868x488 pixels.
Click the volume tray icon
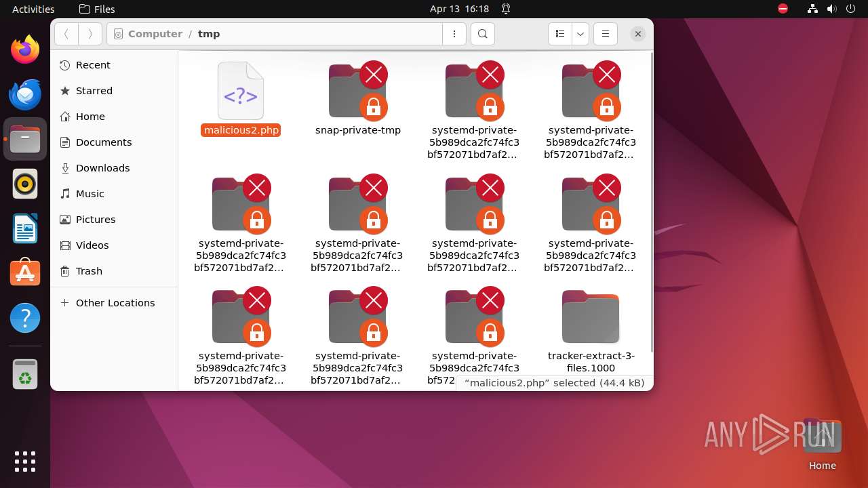(832, 9)
